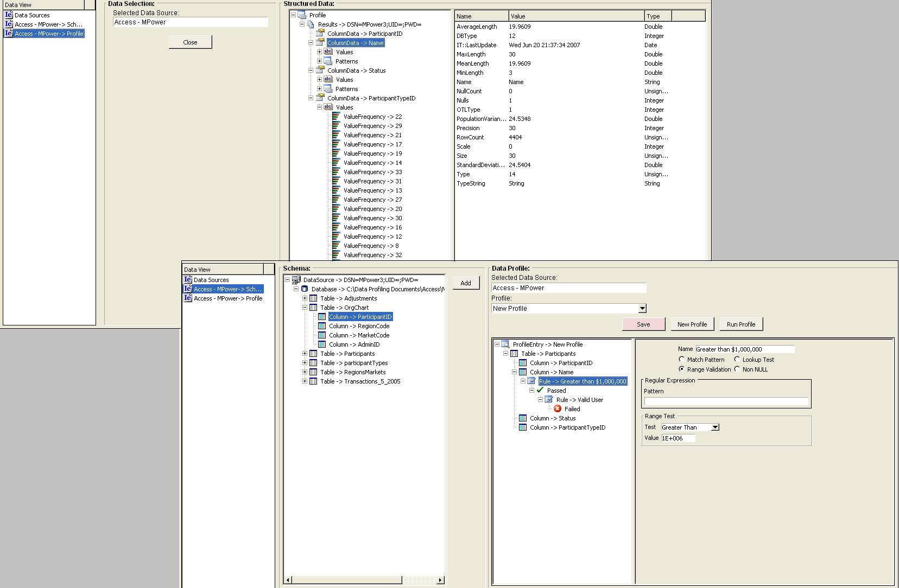Expand the Table Transactions_5_2005 node

[x=305, y=381]
